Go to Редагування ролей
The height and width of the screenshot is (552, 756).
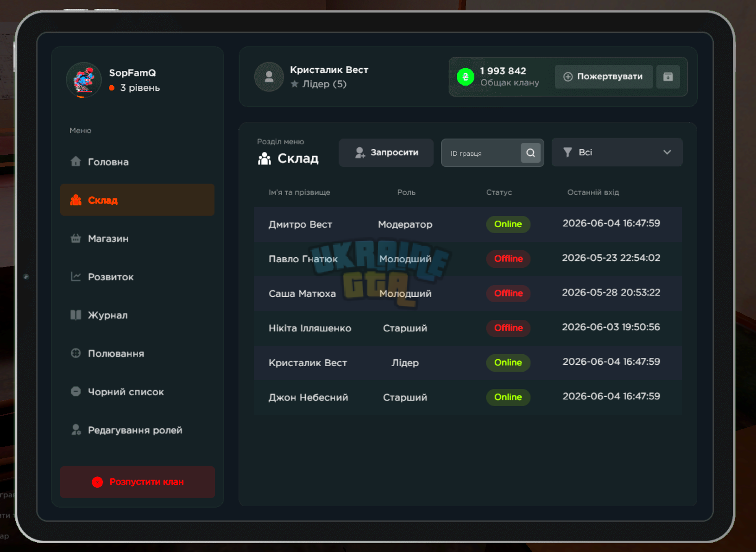[137, 430]
